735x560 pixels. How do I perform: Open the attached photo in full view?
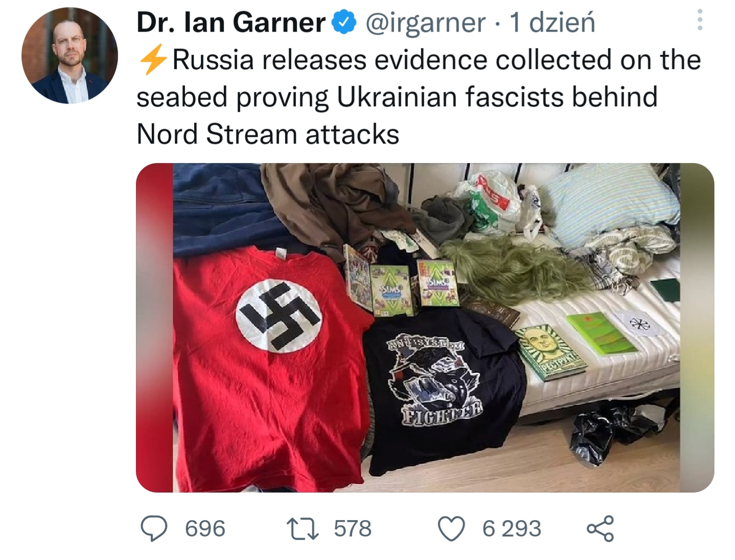click(425, 328)
